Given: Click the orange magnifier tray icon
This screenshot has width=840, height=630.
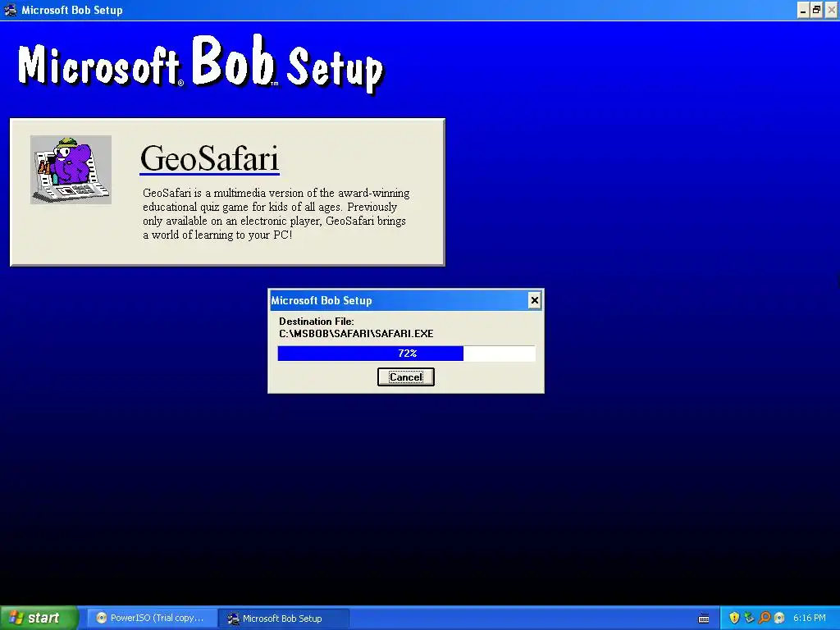Looking at the screenshot, I should [764, 618].
